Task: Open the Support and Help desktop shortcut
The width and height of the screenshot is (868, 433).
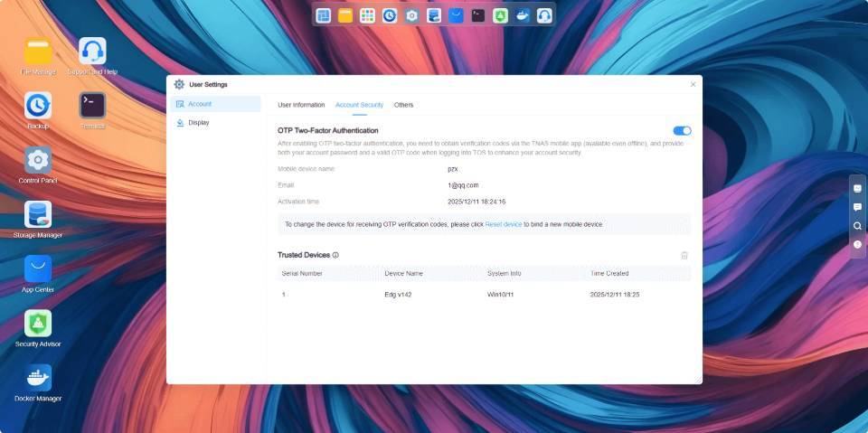Action: pyautogui.click(x=92, y=51)
